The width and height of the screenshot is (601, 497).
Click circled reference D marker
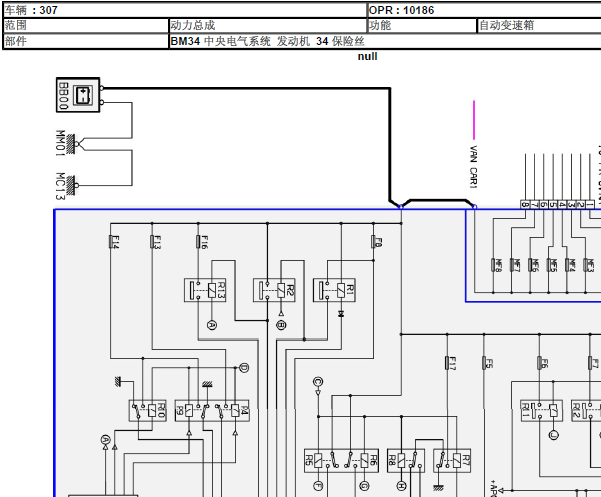(244, 368)
